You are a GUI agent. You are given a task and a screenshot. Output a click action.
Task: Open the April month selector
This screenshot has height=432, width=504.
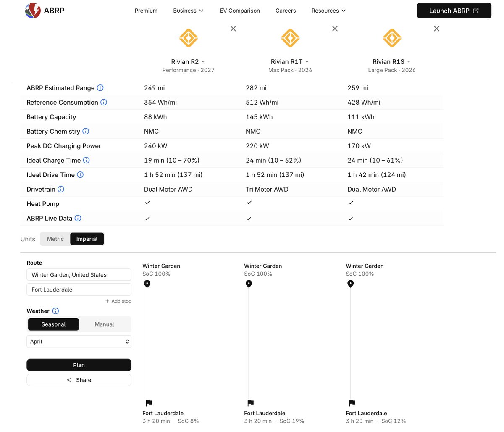point(79,342)
